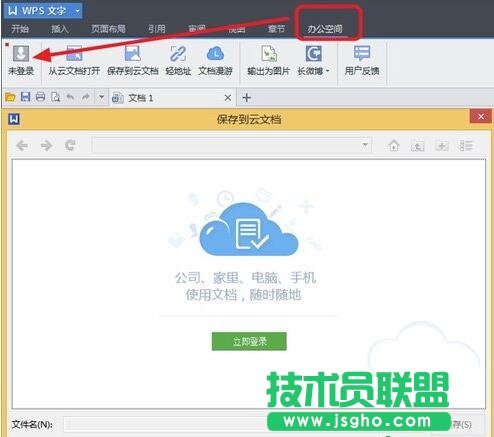Click the 输出为图片 export as image icon

[x=269, y=53]
